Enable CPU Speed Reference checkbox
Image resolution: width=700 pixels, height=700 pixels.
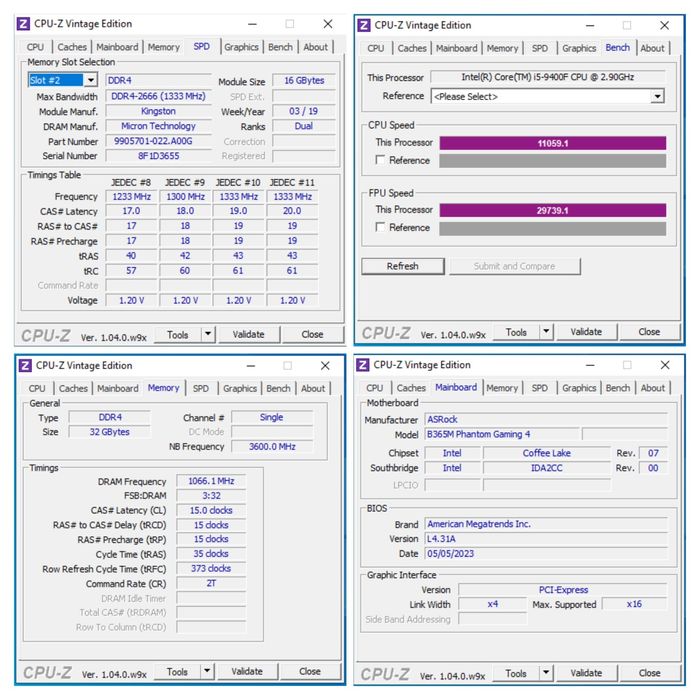380,159
